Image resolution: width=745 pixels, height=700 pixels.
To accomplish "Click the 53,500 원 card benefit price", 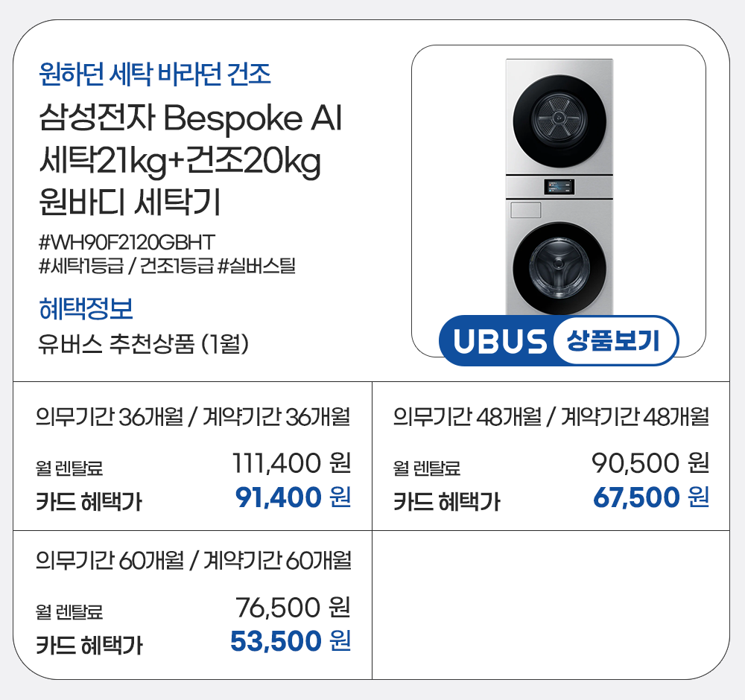I will pyautogui.click(x=290, y=640).
